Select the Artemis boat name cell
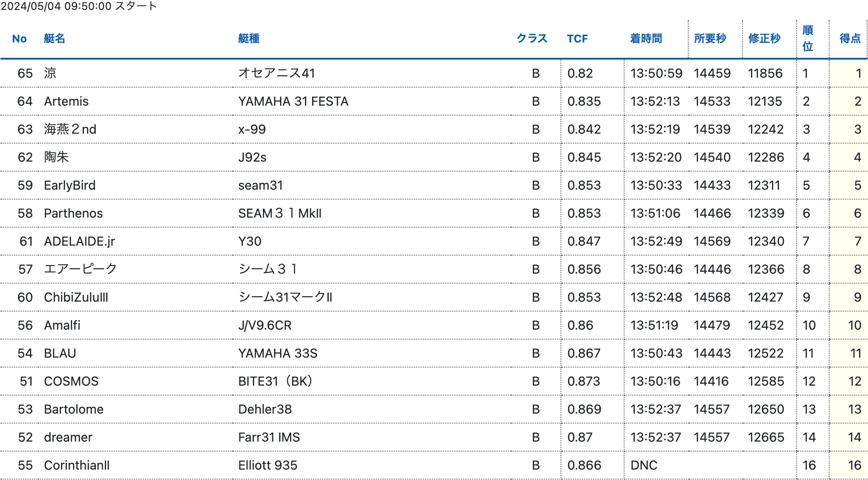Screen dimensions: 868x480 (x=66, y=102)
